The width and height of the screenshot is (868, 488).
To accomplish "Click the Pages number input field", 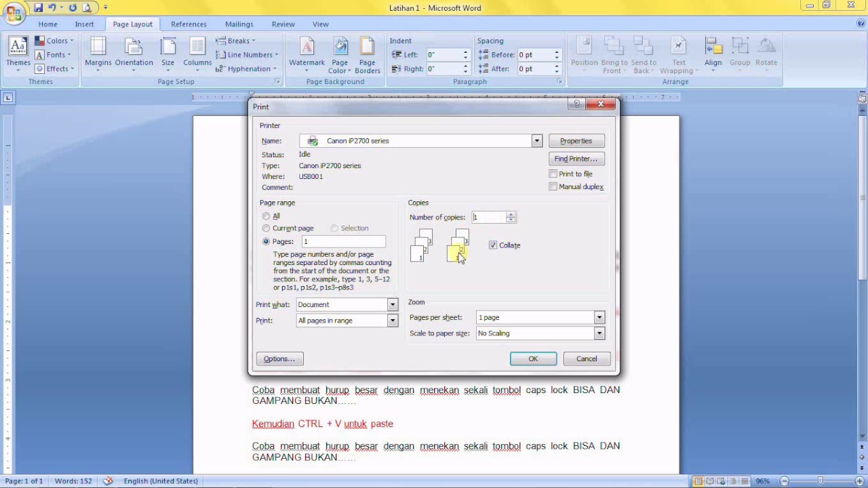I will click(343, 242).
